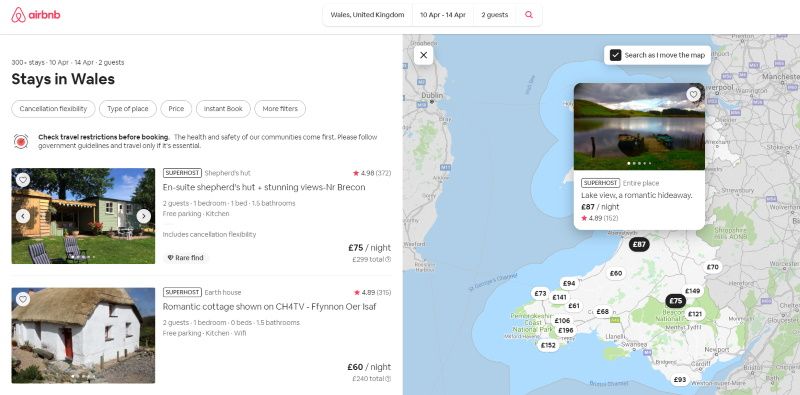
Task: Open Romantic cottage shown on CH4TV listing
Action: [x=269, y=307]
